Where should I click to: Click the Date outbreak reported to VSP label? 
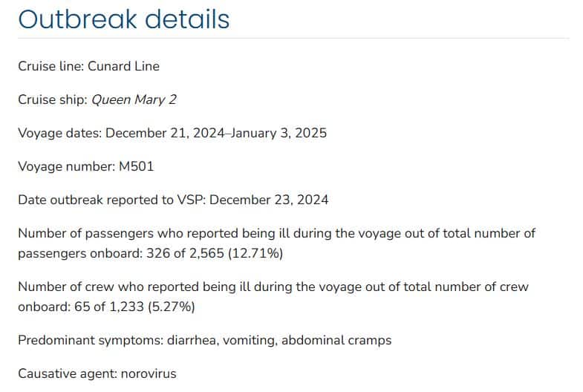click(x=111, y=200)
